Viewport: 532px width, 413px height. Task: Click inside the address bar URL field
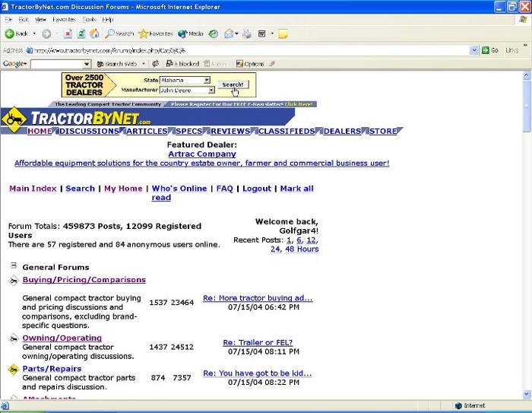(248, 51)
